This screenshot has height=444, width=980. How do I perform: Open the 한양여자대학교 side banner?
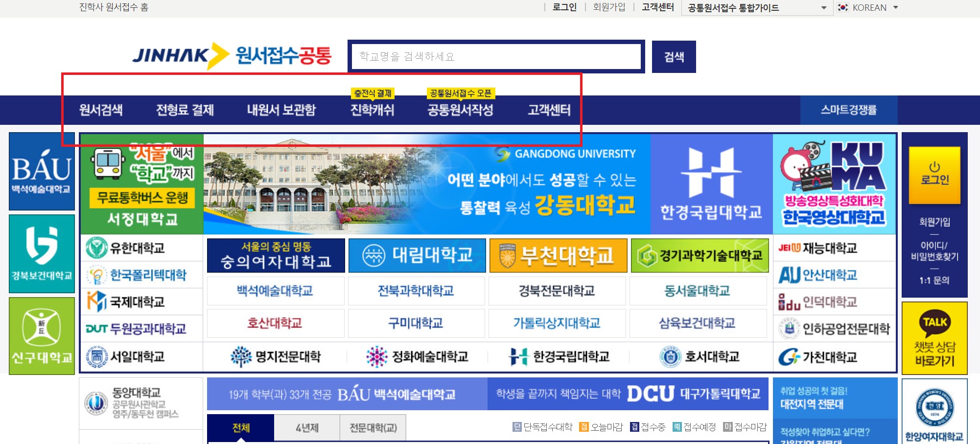[x=934, y=411]
